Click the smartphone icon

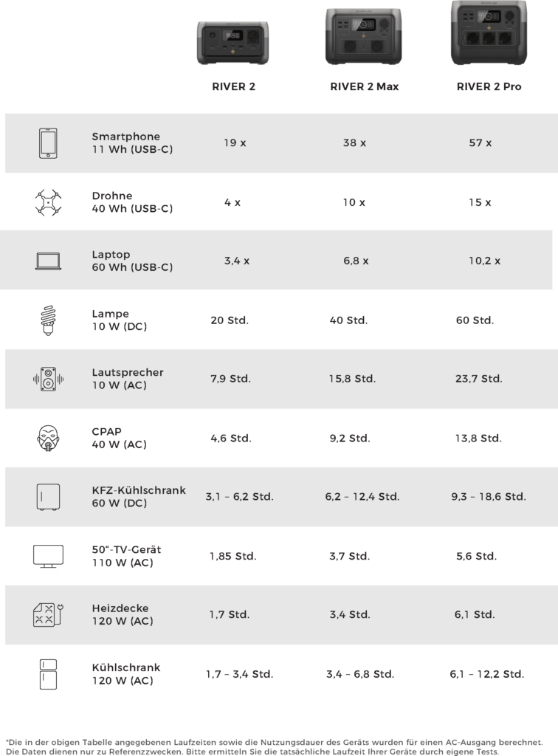[48, 143]
